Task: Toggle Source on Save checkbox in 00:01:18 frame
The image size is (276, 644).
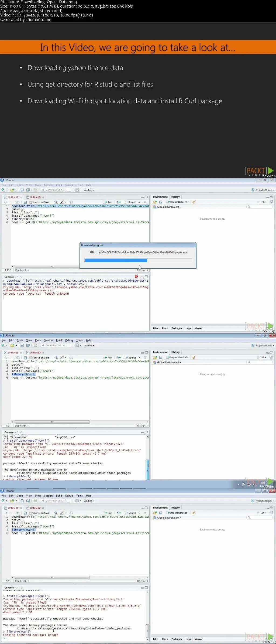Action: click(30, 357)
